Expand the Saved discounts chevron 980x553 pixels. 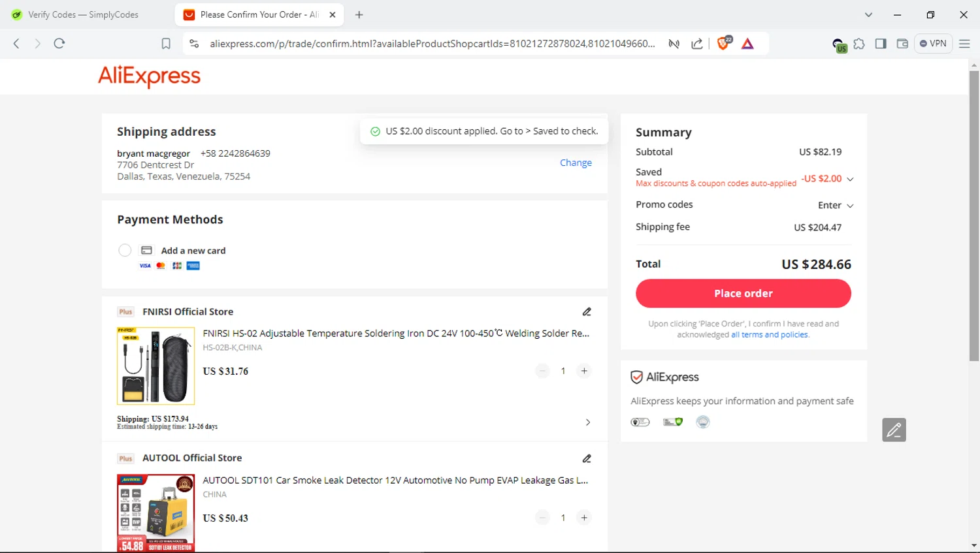tap(850, 179)
